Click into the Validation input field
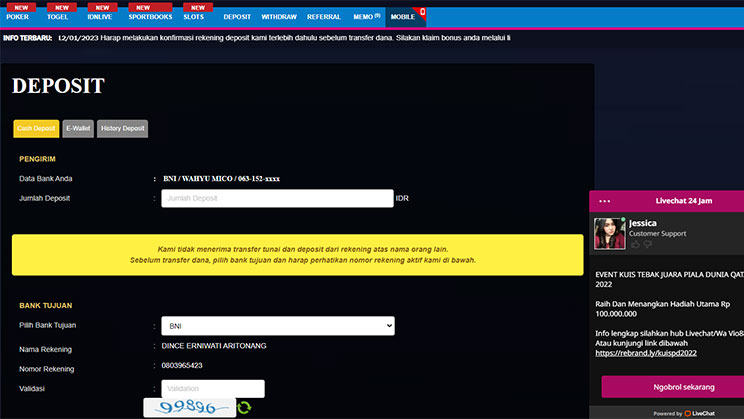This screenshot has height=419, width=744. coord(213,389)
